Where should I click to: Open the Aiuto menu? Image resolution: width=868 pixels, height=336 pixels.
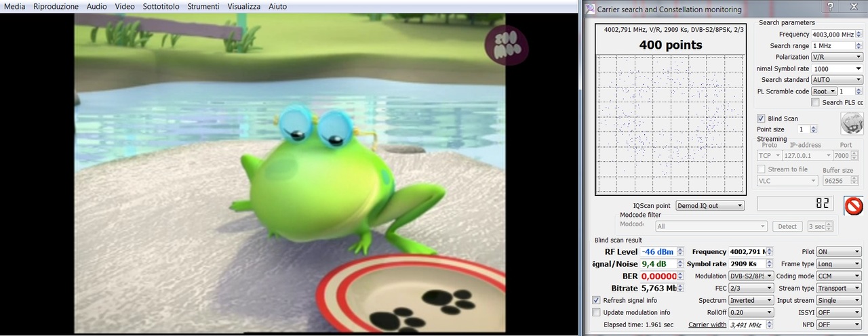[277, 6]
